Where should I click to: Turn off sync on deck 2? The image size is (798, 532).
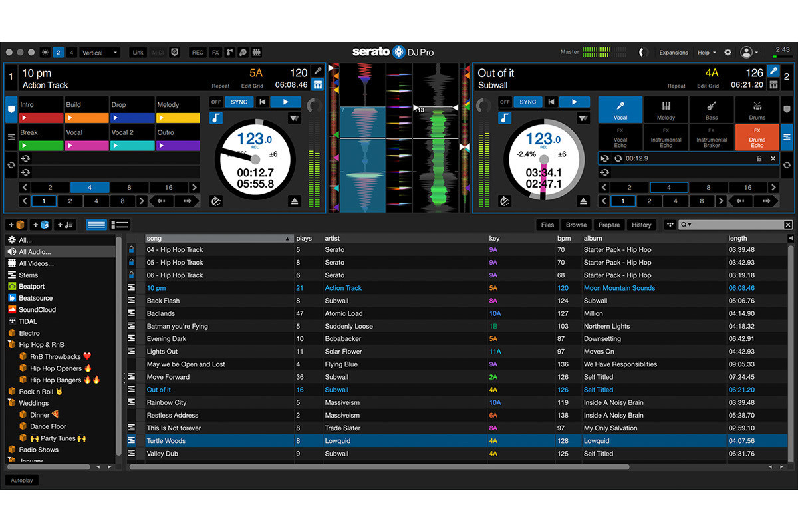pos(505,102)
